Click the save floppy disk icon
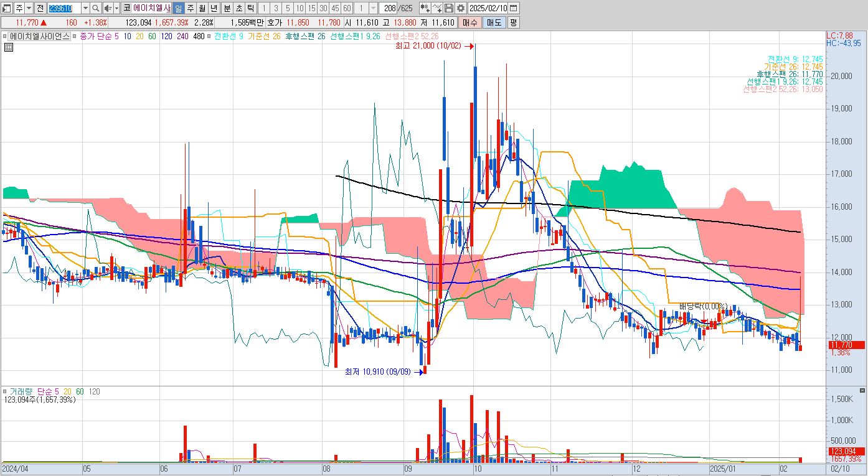The height and width of the screenshot is (476, 868). click(449, 8)
